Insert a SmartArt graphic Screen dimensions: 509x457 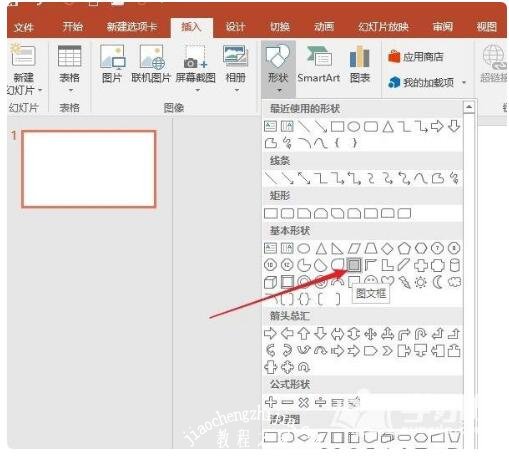pyautogui.click(x=319, y=64)
